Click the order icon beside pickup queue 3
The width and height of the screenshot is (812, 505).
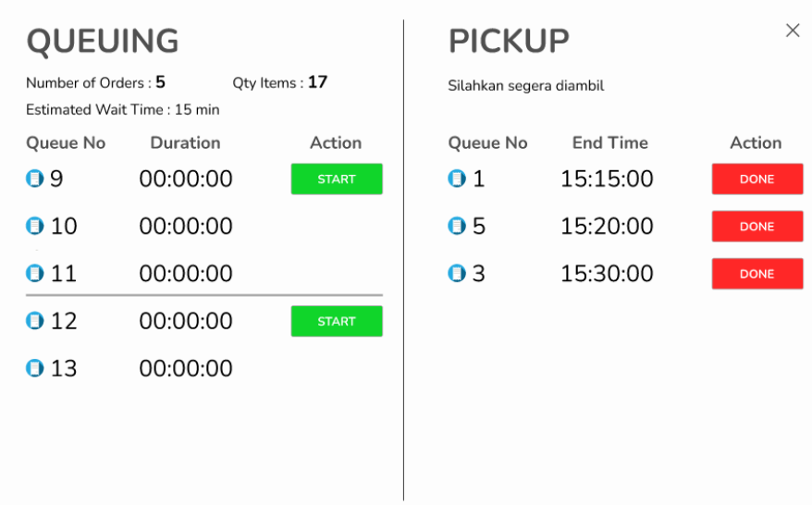pos(457,273)
